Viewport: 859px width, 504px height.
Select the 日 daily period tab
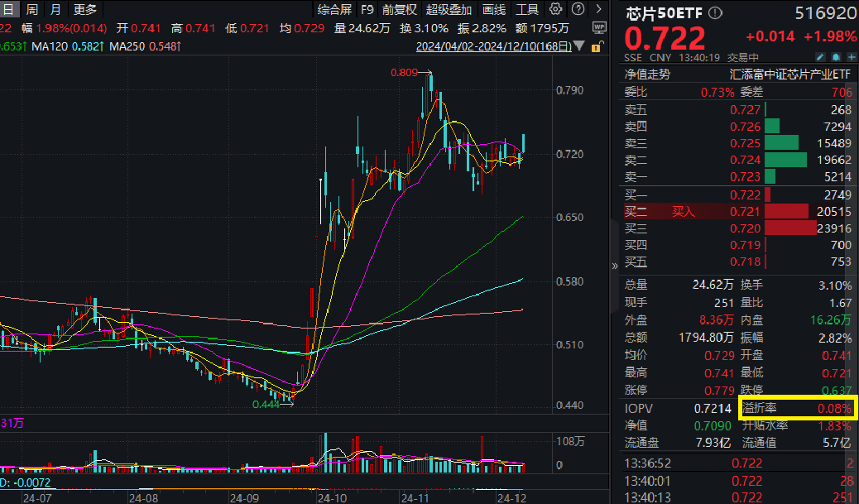(x=8, y=10)
